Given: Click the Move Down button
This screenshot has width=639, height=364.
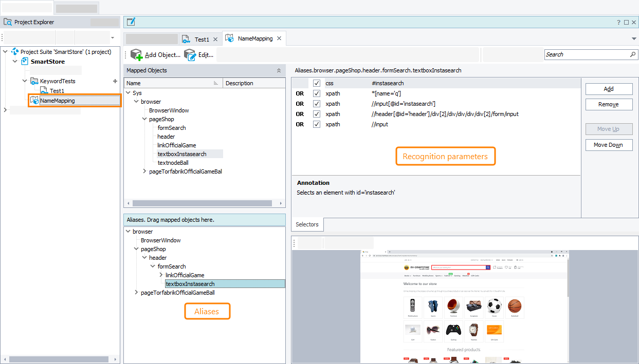Looking at the screenshot, I should coord(609,144).
